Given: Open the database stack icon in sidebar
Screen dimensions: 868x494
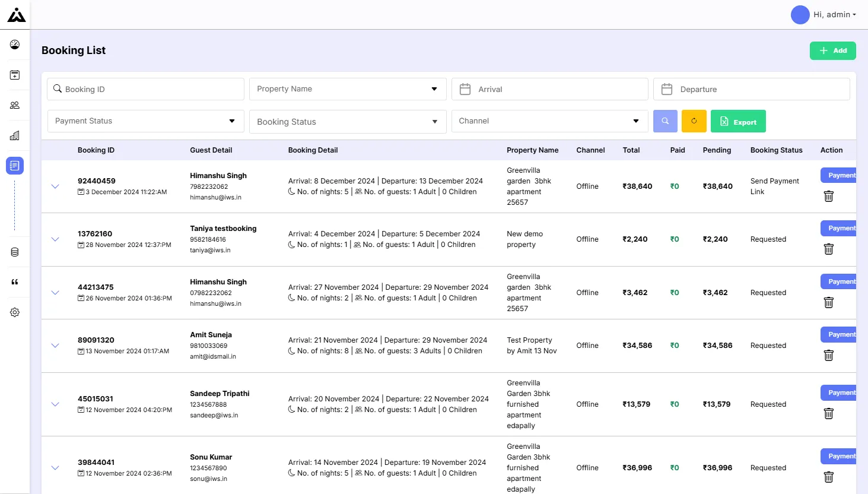Looking at the screenshot, I should (15, 252).
